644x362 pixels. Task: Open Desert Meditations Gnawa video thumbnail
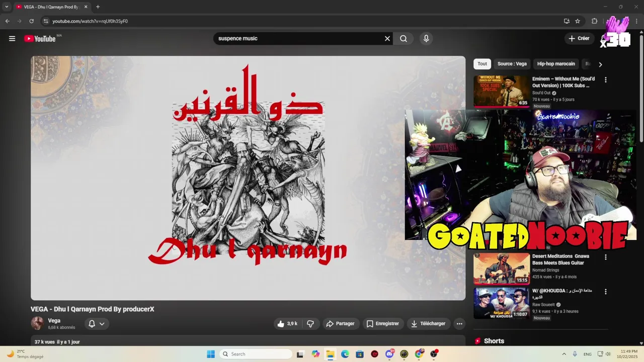[x=502, y=268]
